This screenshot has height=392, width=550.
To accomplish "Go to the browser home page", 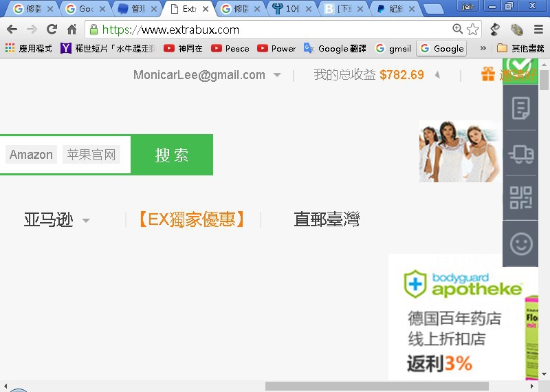I will coord(72,30).
